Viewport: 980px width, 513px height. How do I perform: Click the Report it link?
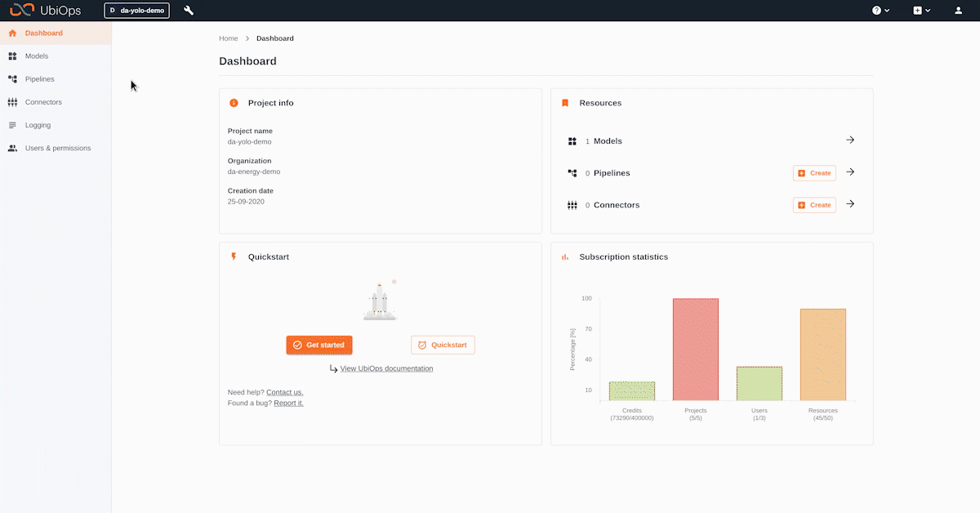[288, 403]
